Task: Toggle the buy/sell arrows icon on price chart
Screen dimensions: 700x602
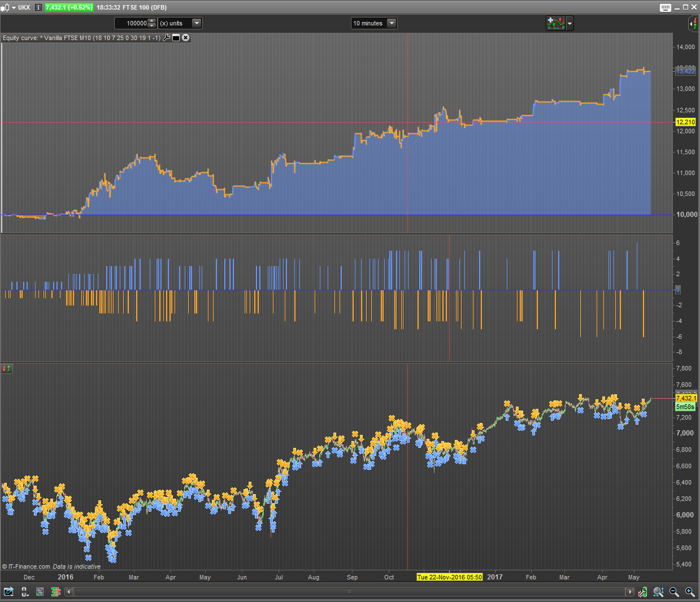Action: (7, 368)
